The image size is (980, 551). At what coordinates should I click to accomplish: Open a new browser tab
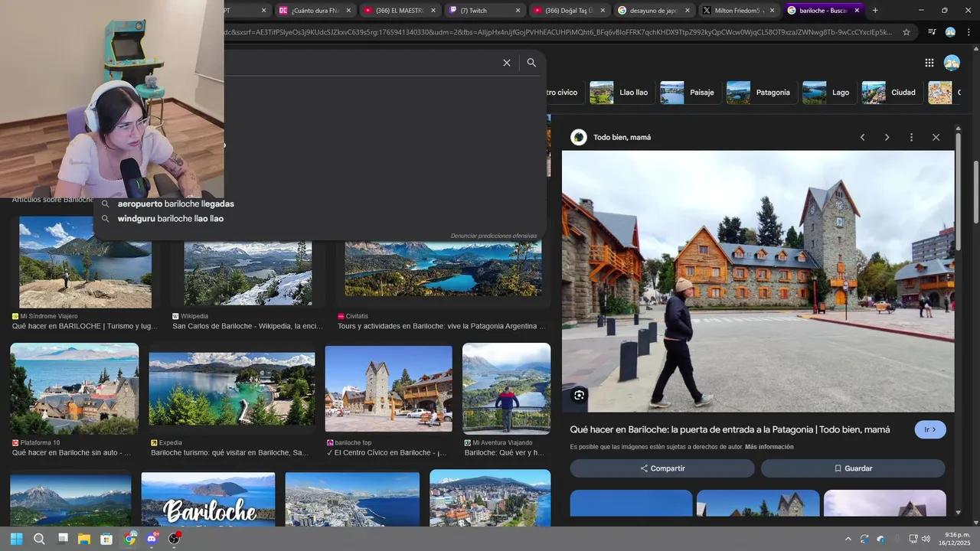[x=875, y=10]
